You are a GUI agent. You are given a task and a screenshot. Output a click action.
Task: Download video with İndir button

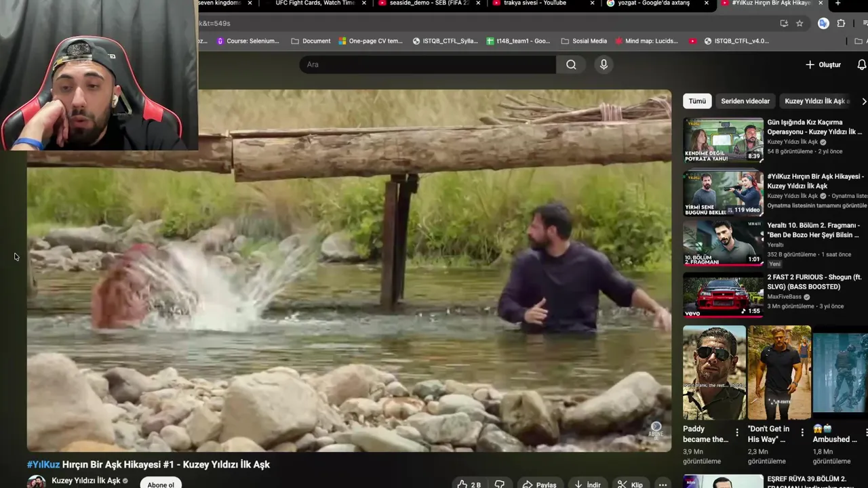(587, 484)
